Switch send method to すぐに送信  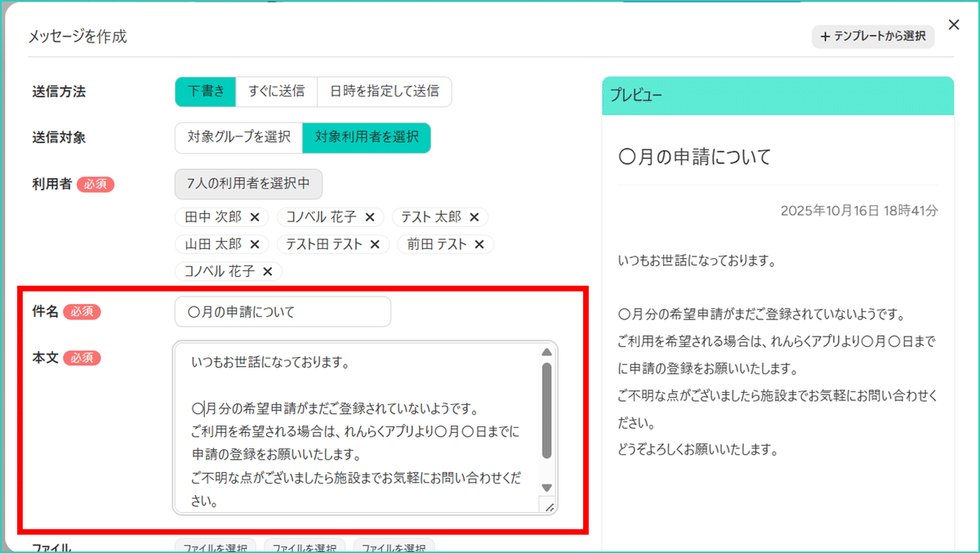pos(277,91)
